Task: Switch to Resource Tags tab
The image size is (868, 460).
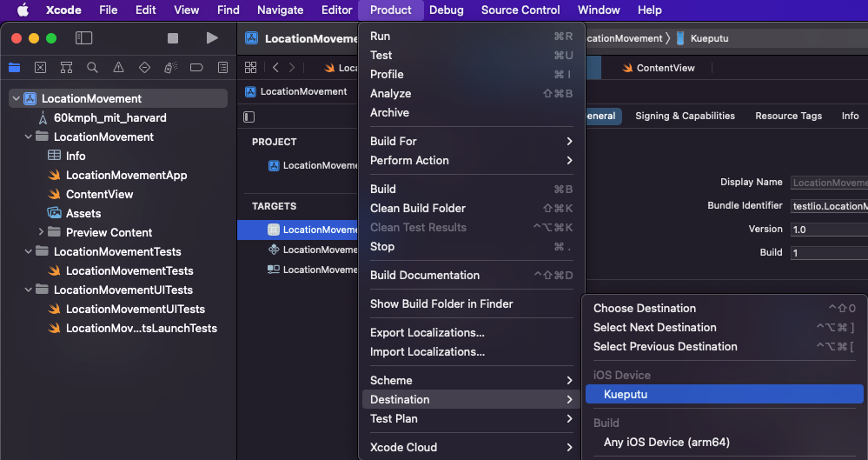Action: [788, 116]
